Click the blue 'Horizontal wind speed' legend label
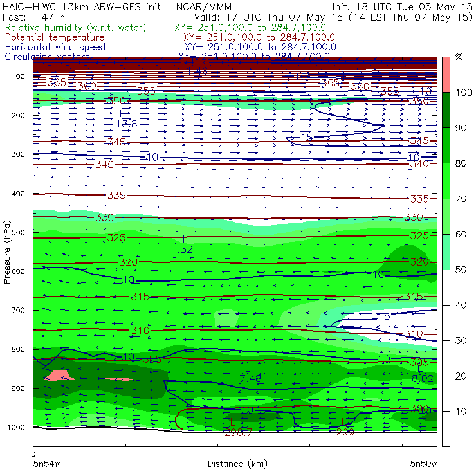 (55, 47)
